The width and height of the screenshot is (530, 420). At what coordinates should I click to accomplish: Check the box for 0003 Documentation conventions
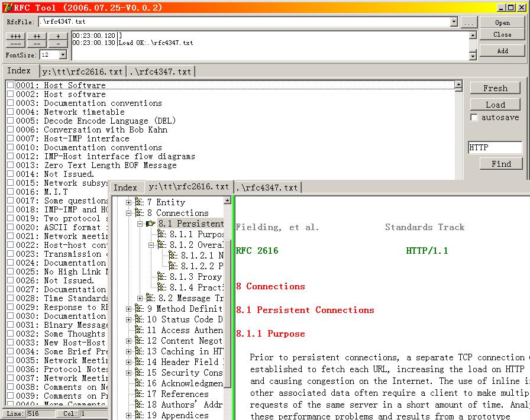click(11, 103)
